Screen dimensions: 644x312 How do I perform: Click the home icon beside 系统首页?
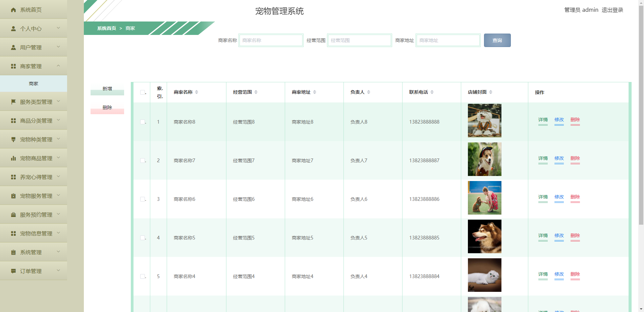point(13,10)
